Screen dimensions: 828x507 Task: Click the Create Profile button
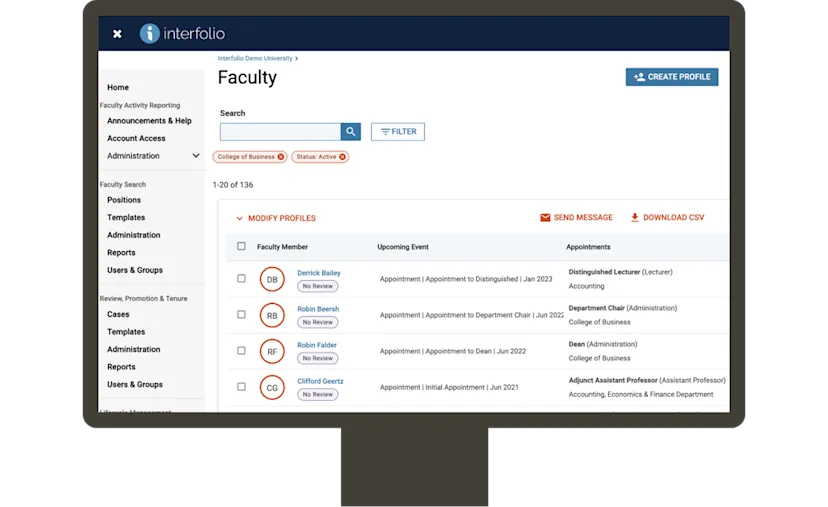(x=672, y=77)
